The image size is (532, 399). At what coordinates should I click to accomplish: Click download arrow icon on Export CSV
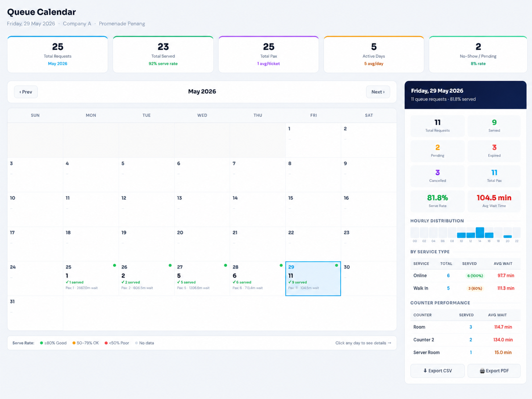[425, 371]
